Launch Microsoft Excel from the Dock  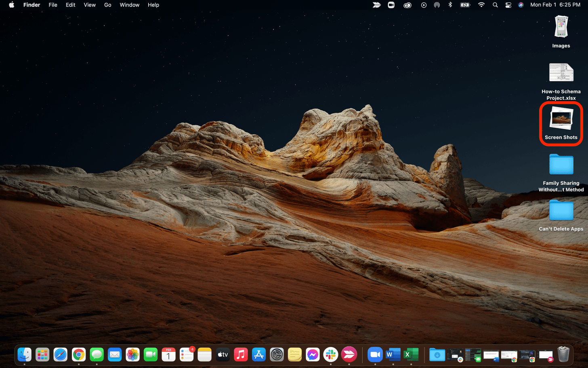(411, 355)
